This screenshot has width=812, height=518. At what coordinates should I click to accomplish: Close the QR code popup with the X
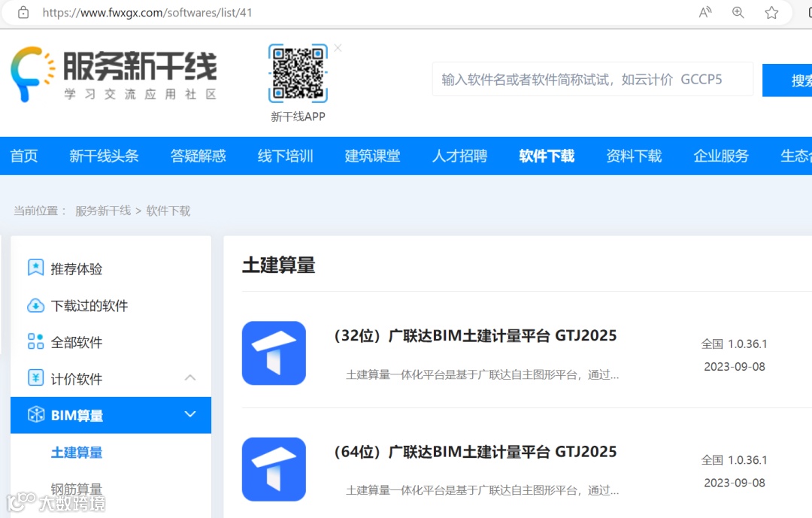coord(338,47)
